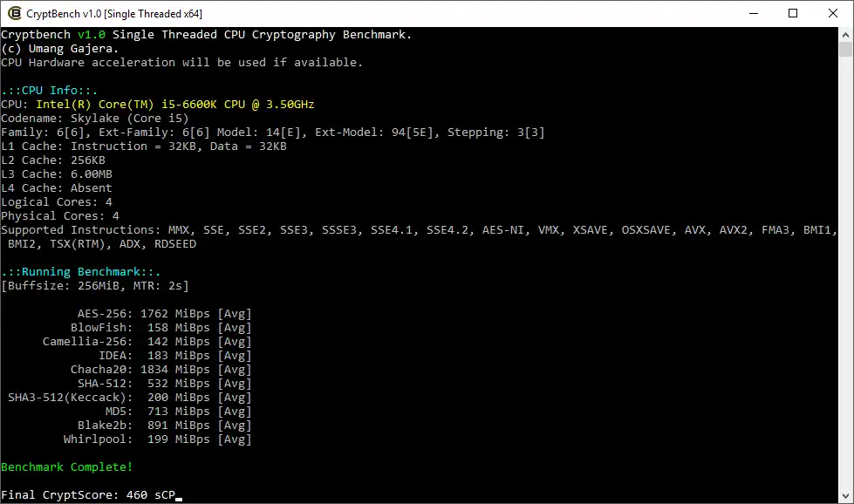Click the CryptBench app icon in title bar
Screen dimensions: 854x504
pyautogui.click(x=14, y=13)
